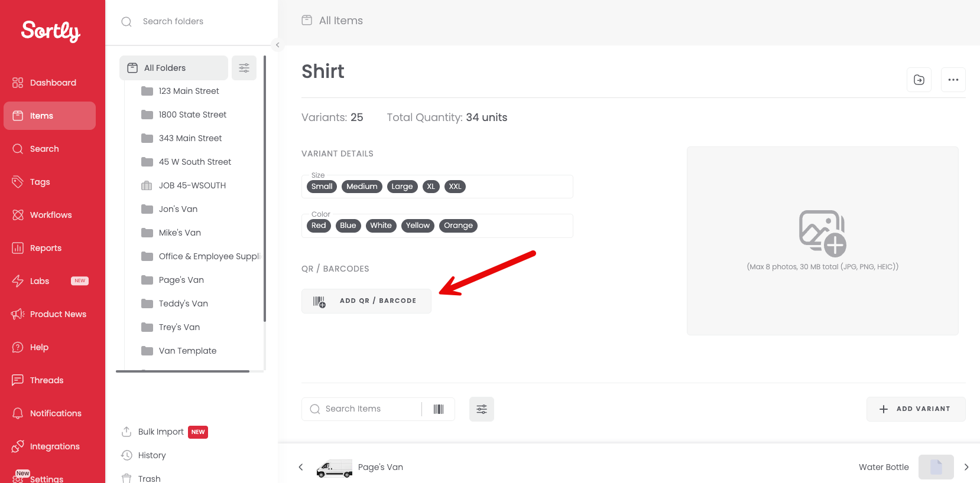This screenshot has width=980, height=483.
Task: Click the add photo image icon
Action: (x=823, y=233)
